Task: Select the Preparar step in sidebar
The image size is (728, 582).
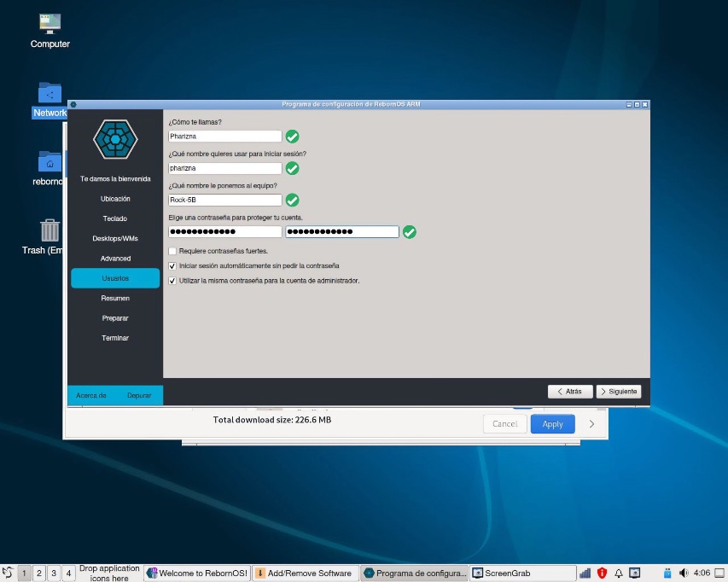Action: 115,318
